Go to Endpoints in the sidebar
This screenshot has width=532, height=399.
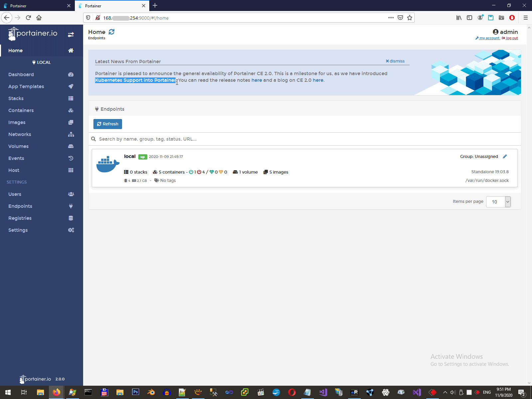[42, 206]
